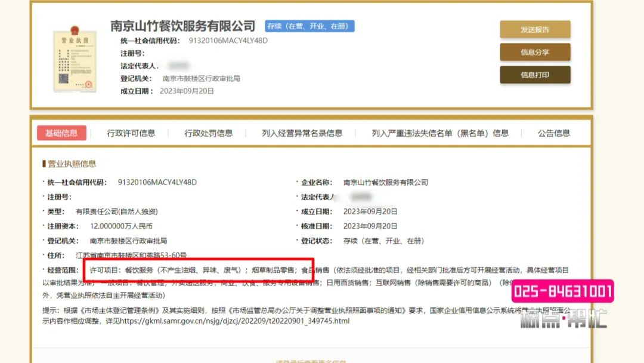Click the 经营范围 field label
The width and height of the screenshot is (644, 363).
pos(63,270)
